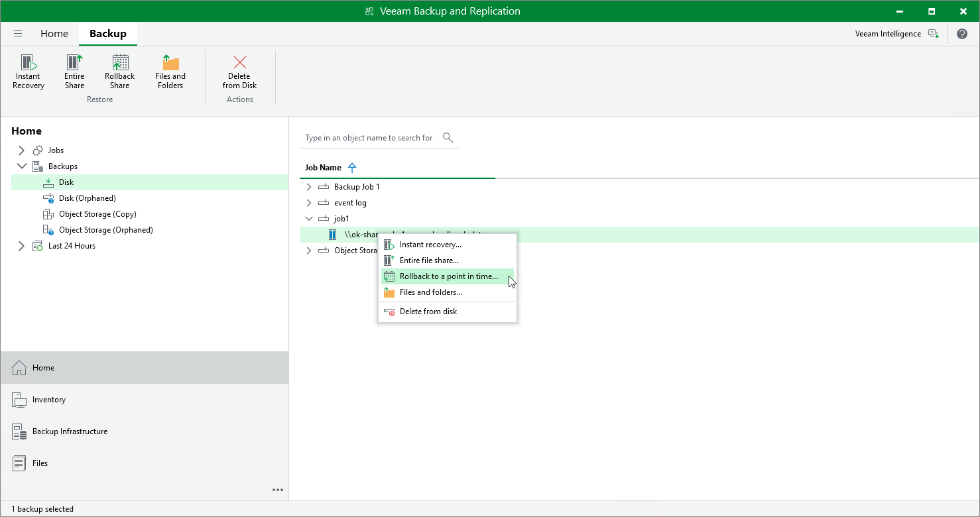980x517 pixels.
Task: Expand the Object Storage row
Action: click(308, 251)
